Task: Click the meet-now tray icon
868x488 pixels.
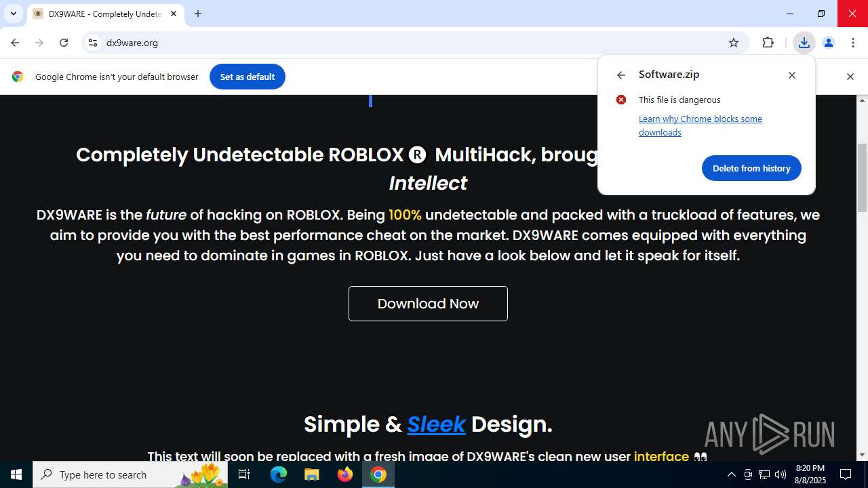Action: [748, 474]
